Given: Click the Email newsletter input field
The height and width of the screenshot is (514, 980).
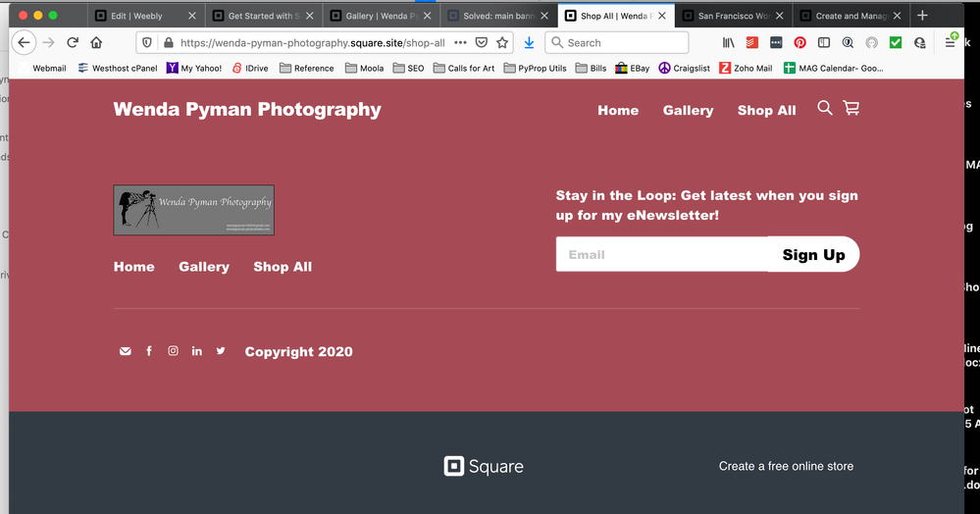Looking at the screenshot, I should point(661,255).
